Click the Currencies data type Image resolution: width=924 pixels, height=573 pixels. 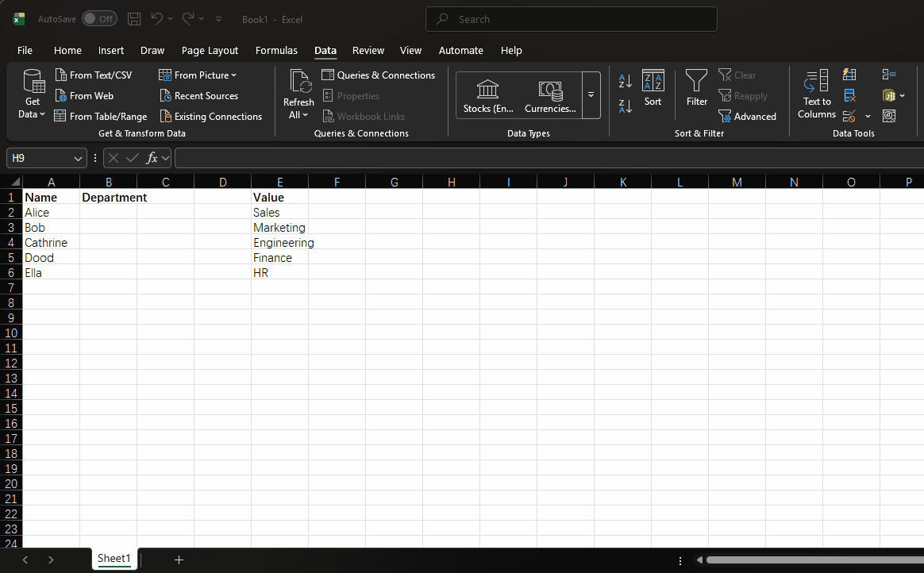pyautogui.click(x=549, y=94)
